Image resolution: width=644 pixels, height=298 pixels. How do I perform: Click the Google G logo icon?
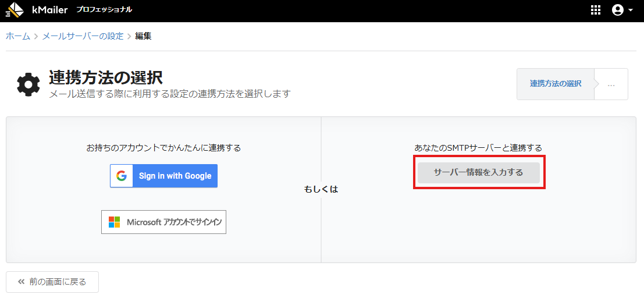pos(122,176)
